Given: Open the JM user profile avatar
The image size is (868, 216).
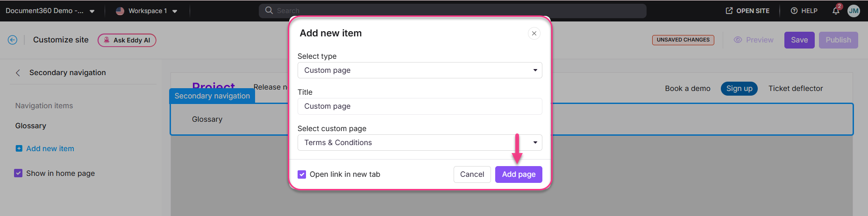Looking at the screenshot, I should coord(854,11).
